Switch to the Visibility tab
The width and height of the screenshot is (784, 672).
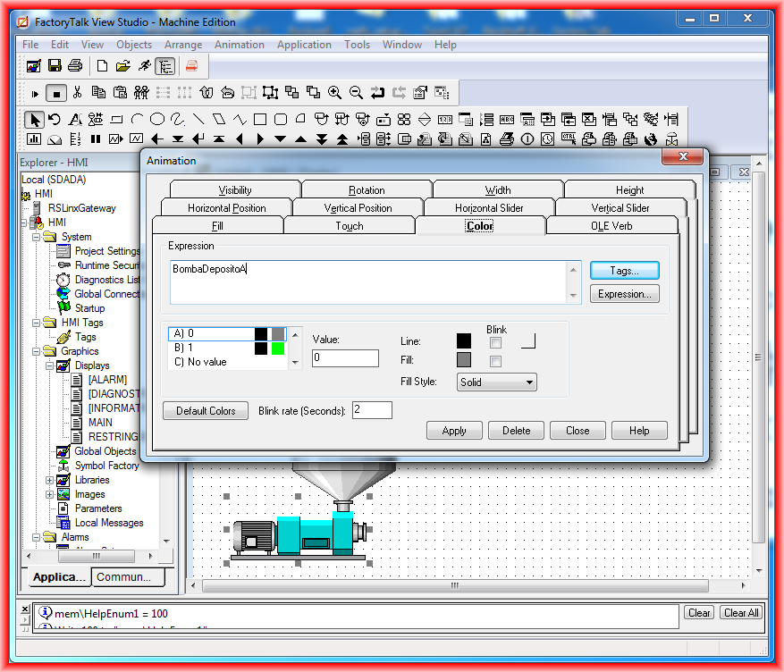234,190
